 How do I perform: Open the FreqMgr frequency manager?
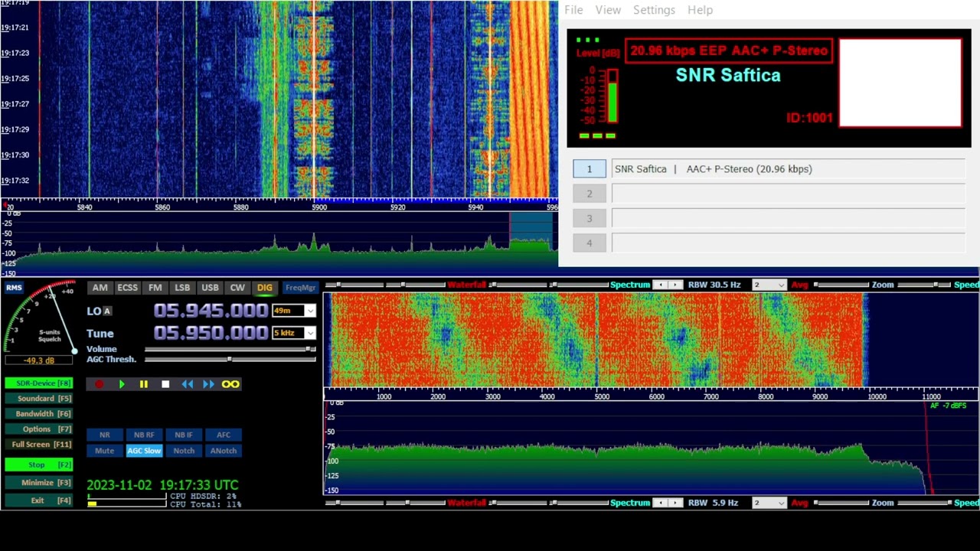click(300, 288)
